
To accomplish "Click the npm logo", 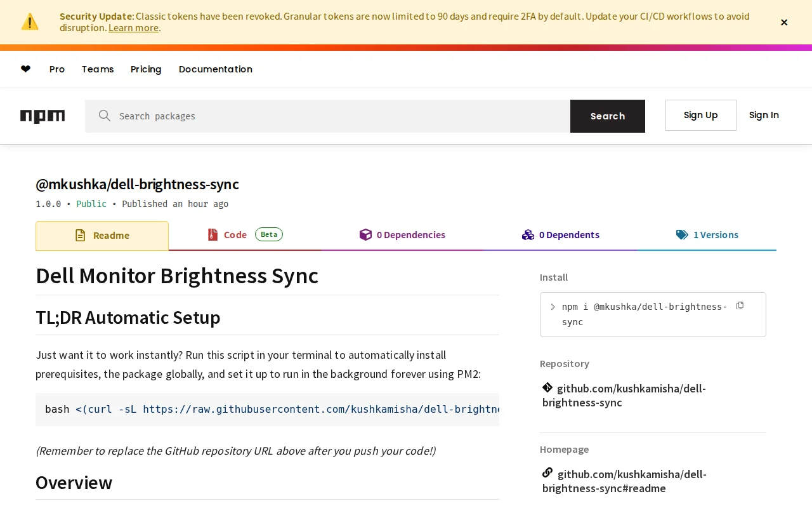I will pyautogui.click(x=43, y=116).
